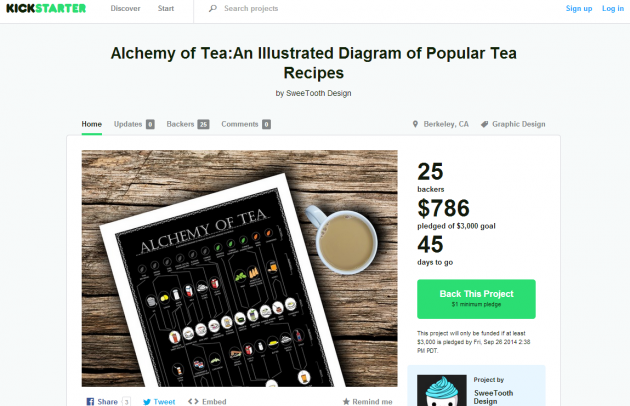The image size is (630, 406).
Task: Click the Log in link
Action: point(613,8)
